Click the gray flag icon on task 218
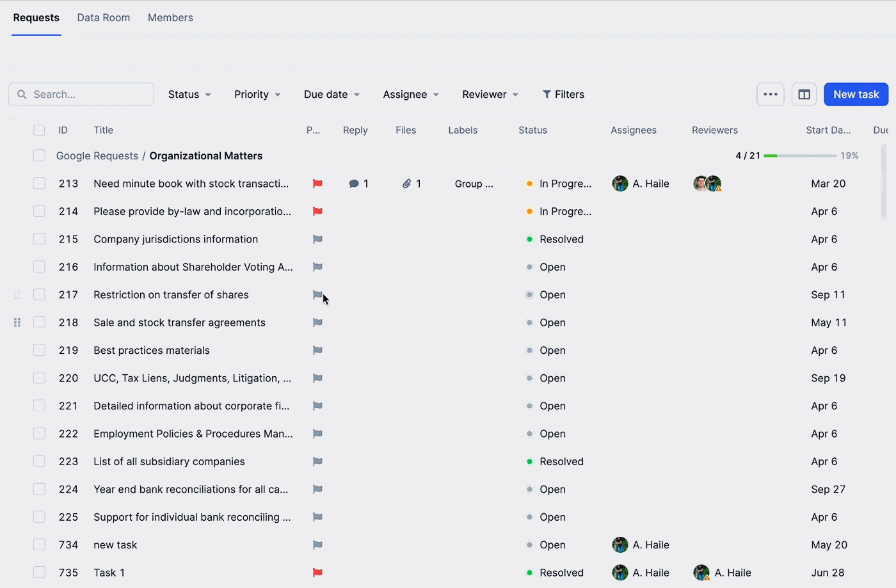The height and width of the screenshot is (588, 896). coord(317,322)
